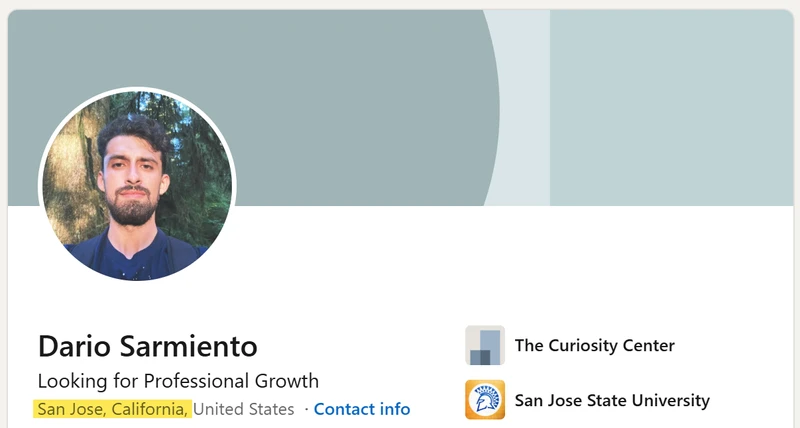The height and width of the screenshot is (428, 800).
Task: Open The Curiosity Center company name link
Action: coord(594,345)
